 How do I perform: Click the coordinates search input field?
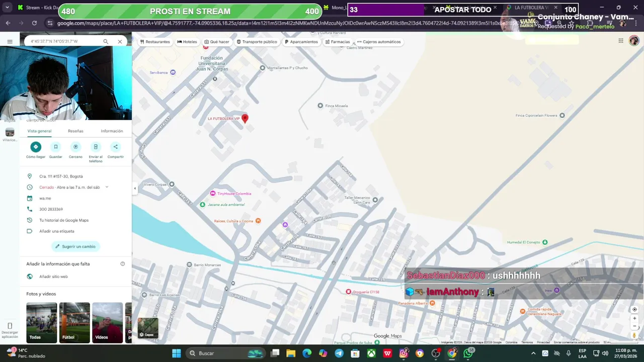pyautogui.click(x=63, y=41)
